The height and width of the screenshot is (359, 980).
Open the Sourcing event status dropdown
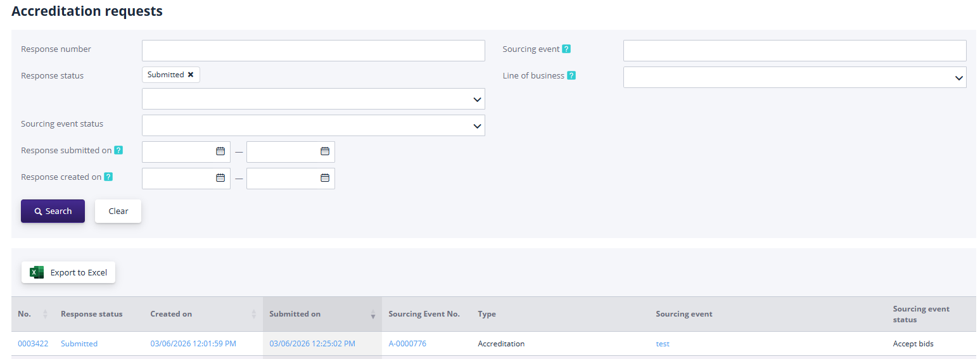tap(477, 126)
